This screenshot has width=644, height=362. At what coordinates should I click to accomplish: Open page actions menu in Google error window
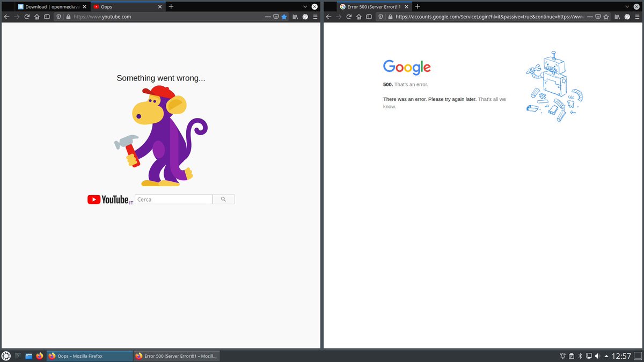coord(590,17)
